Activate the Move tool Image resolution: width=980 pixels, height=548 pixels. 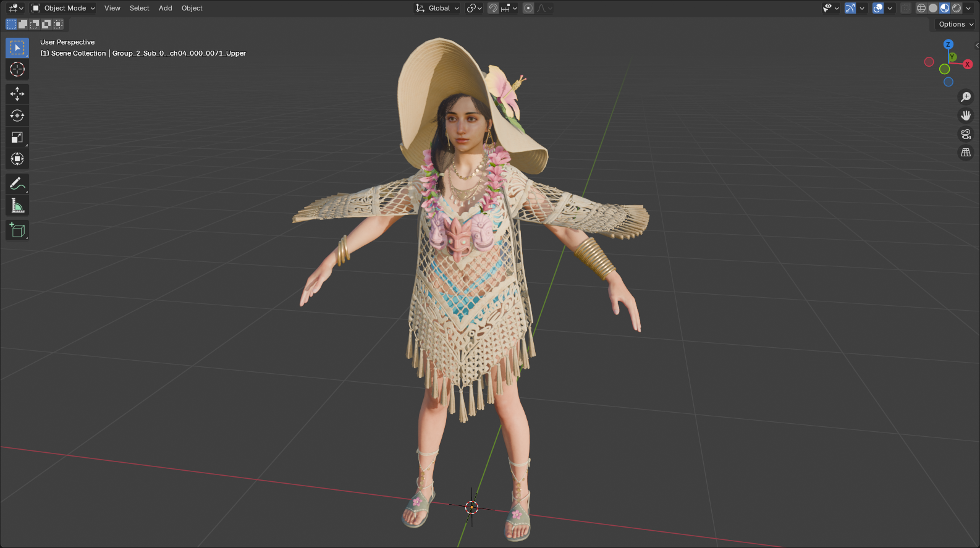point(17,94)
